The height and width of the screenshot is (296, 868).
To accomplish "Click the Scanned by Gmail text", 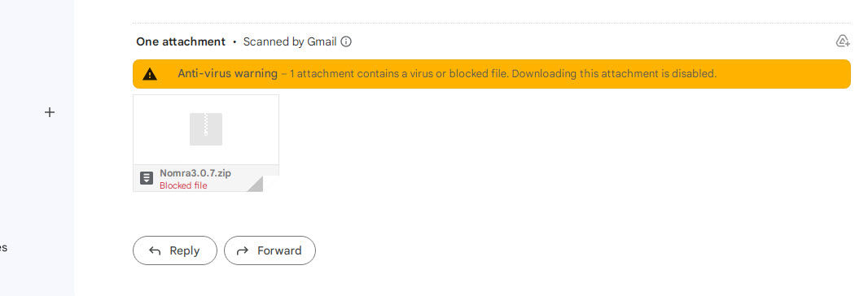I will point(290,41).
